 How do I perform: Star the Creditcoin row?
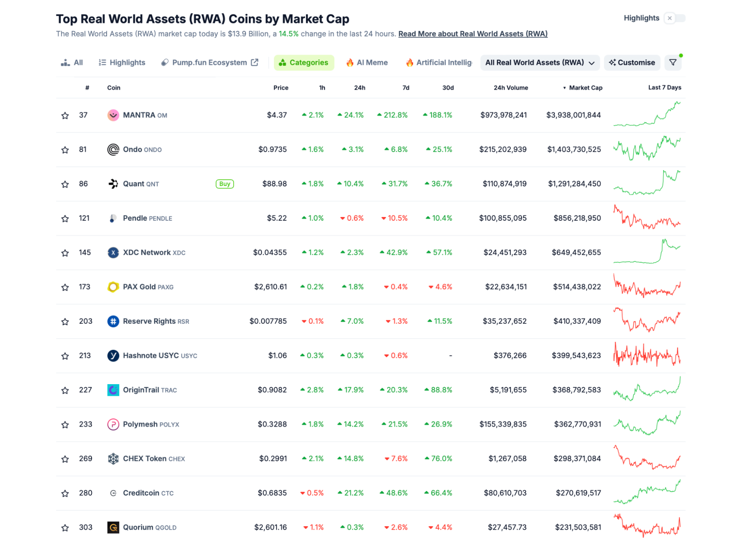tap(65, 493)
